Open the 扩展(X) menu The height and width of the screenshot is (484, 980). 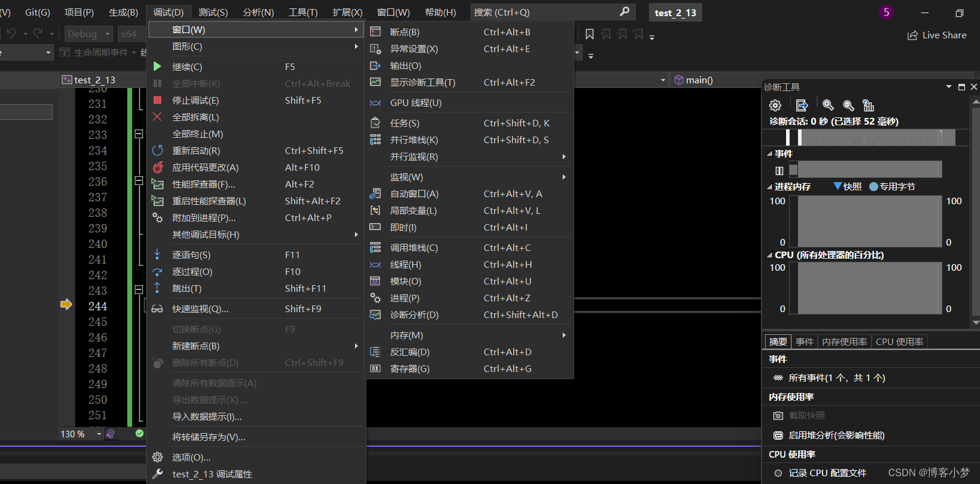347,13
